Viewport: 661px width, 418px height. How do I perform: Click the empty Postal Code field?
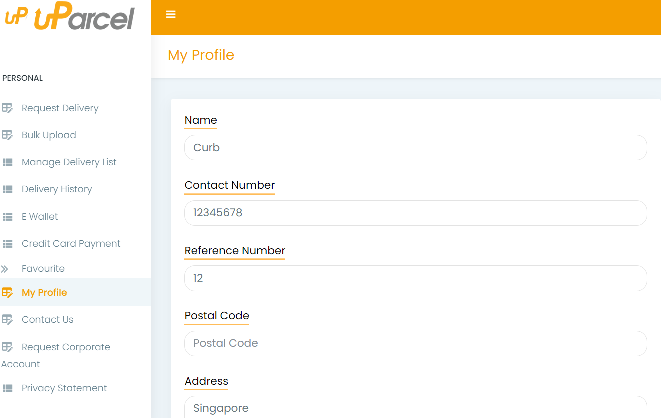415,343
